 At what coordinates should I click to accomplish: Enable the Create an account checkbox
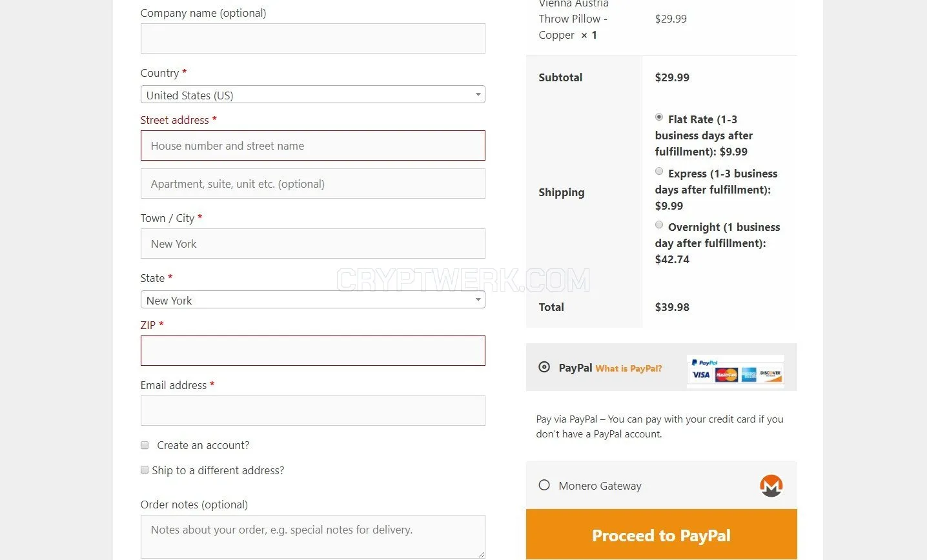point(145,445)
